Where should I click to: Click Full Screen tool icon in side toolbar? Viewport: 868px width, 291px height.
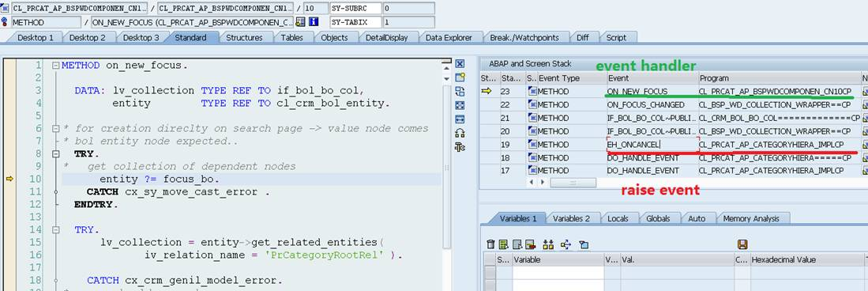[x=460, y=105]
